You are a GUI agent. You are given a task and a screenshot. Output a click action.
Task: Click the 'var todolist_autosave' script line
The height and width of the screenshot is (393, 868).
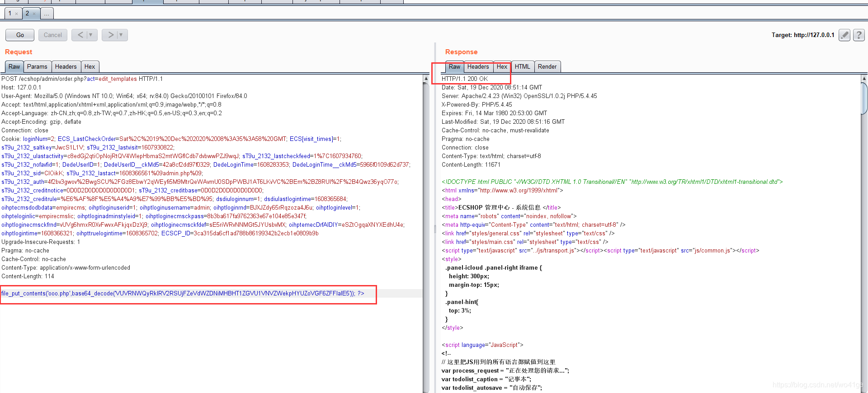pyautogui.click(x=492, y=388)
